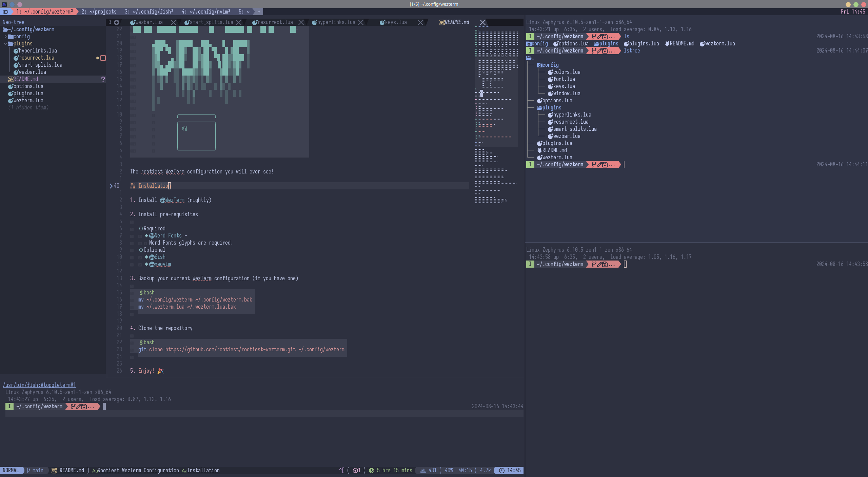
Task: Close the resurrect.lua buffer tab
Action: coord(301,22)
